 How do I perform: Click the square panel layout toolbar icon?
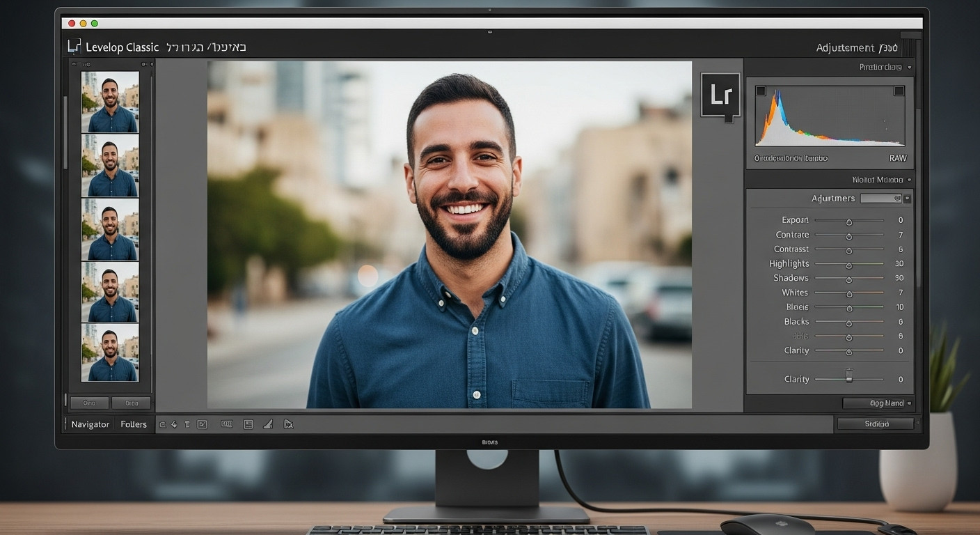click(248, 424)
